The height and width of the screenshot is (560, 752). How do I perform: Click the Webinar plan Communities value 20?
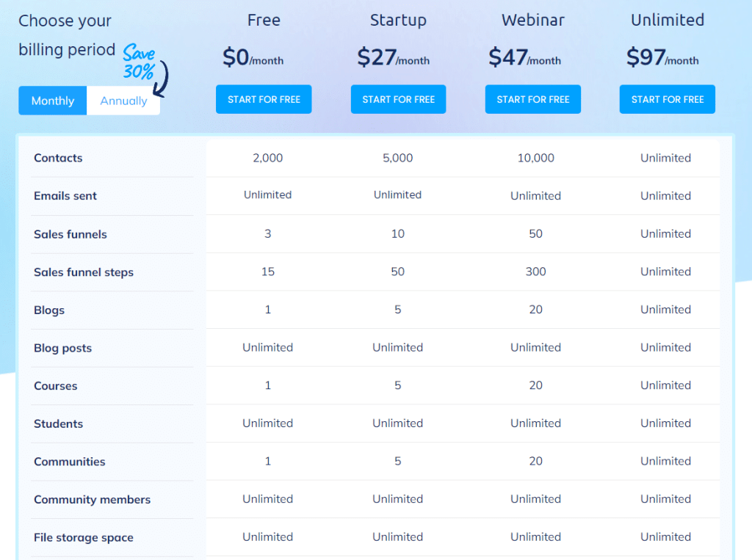pos(535,461)
